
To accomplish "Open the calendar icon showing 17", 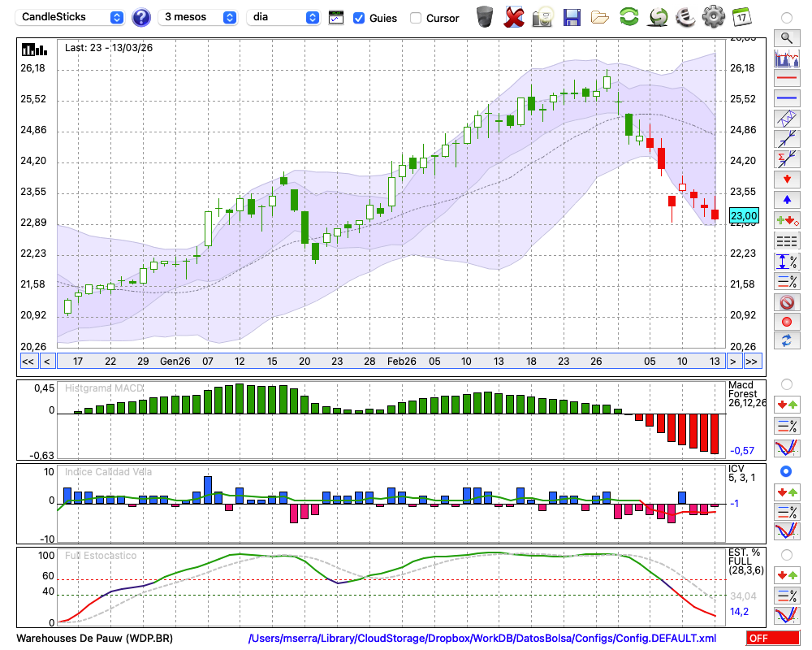I will tap(741, 17).
